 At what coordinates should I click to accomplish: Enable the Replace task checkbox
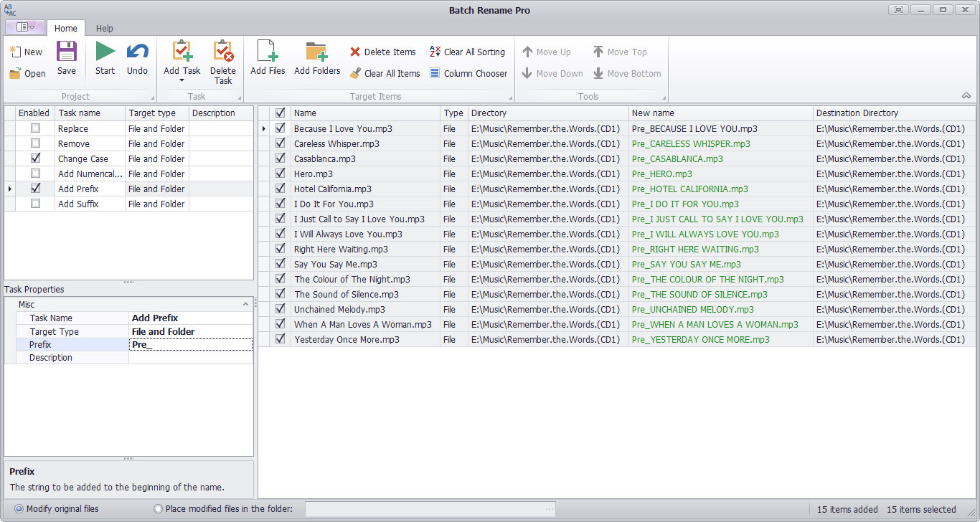pyautogui.click(x=34, y=128)
